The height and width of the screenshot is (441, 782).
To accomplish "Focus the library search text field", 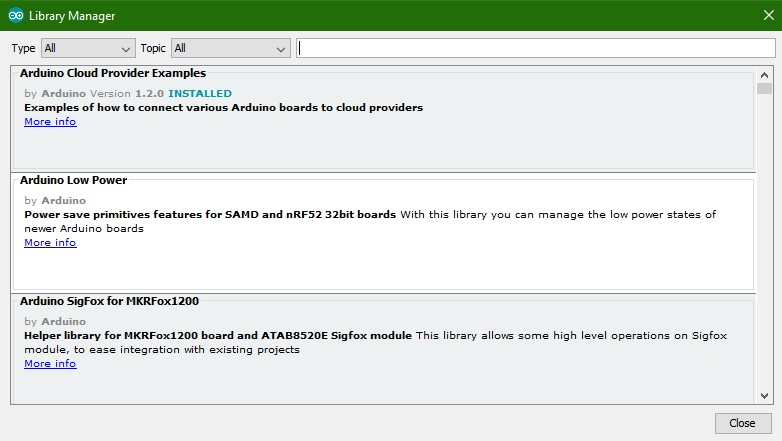I will 536,48.
